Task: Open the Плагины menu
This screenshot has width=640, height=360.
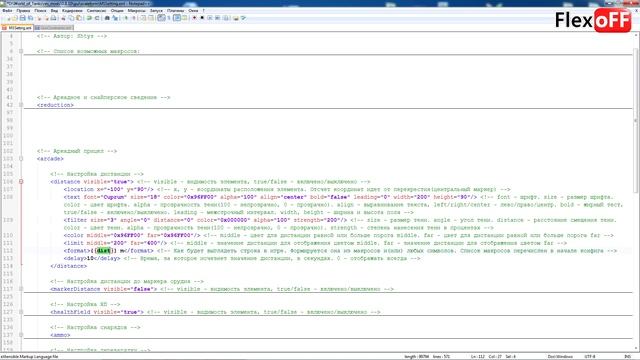Action: [x=176, y=11]
